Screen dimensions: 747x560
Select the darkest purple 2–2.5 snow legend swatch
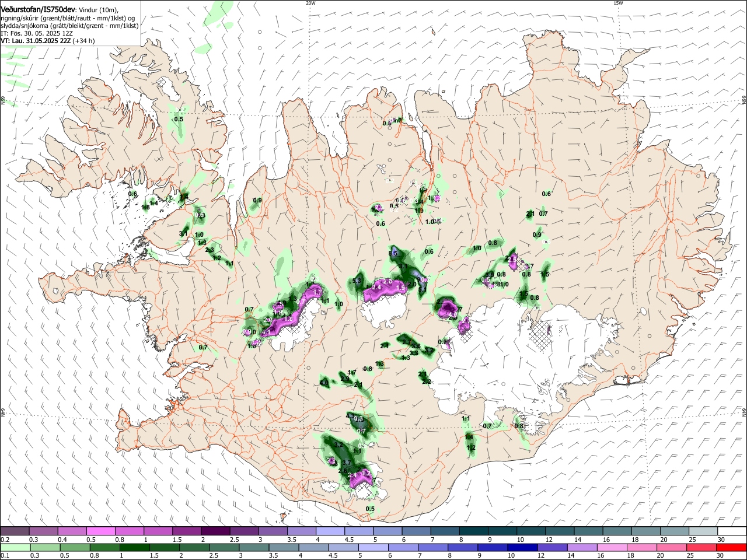215,531
